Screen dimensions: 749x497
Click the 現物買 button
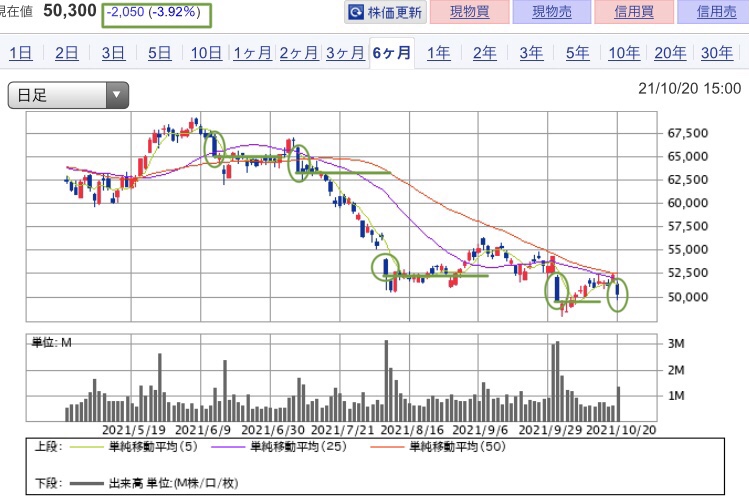[470, 12]
